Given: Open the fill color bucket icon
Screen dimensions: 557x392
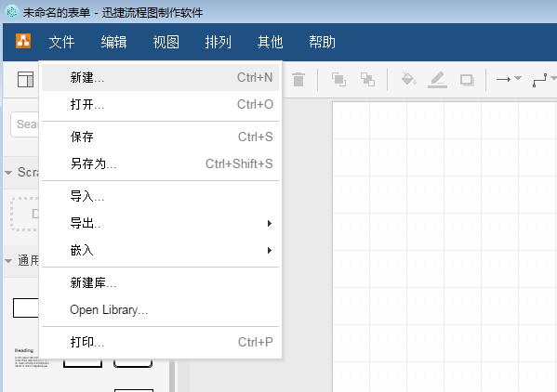Looking at the screenshot, I should [408, 79].
